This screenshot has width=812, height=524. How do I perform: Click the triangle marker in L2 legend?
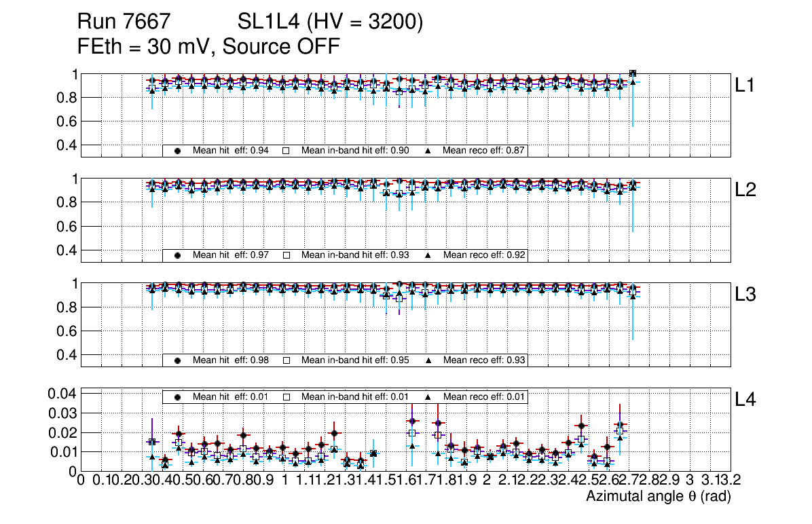point(429,255)
